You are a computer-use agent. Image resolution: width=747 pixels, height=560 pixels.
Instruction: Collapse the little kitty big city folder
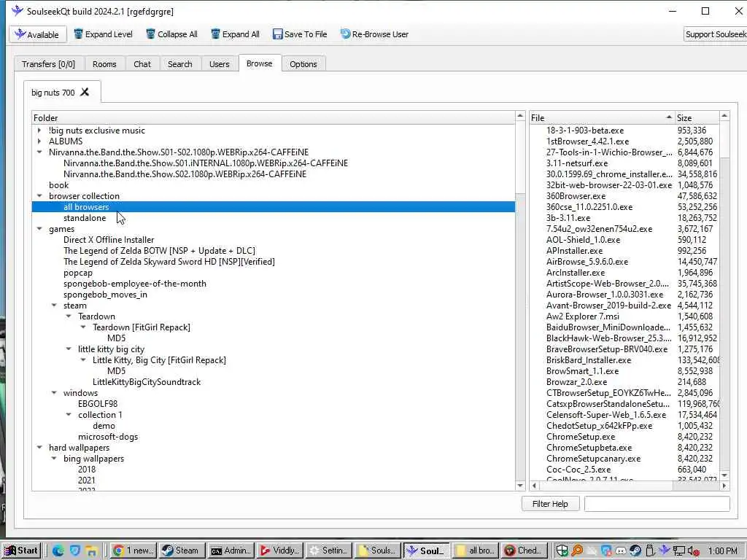click(69, 349)
